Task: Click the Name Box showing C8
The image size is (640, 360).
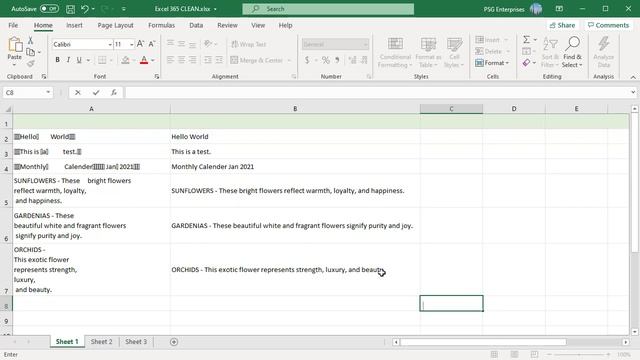Action: click(x=28, y=93)
